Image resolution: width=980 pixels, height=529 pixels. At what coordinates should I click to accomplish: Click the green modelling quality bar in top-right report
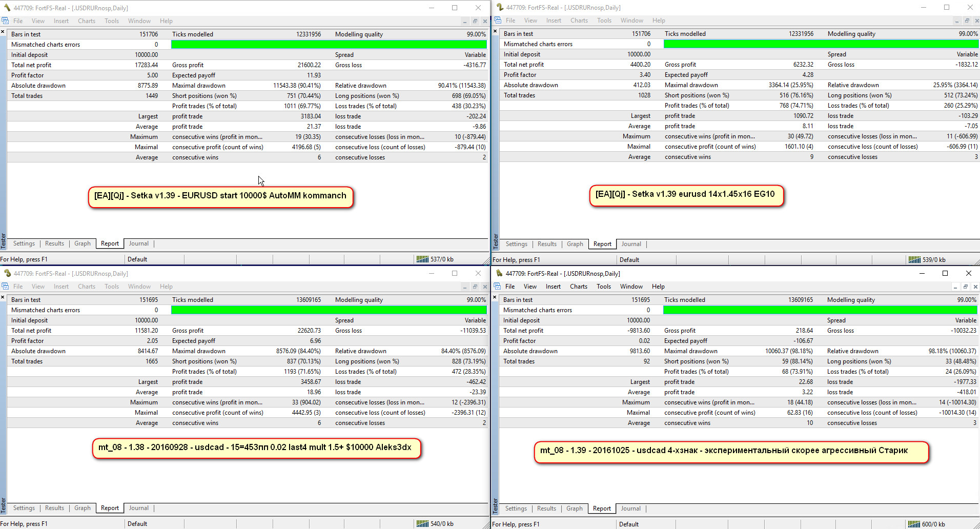pyautogui.click(x=821, y=44)
